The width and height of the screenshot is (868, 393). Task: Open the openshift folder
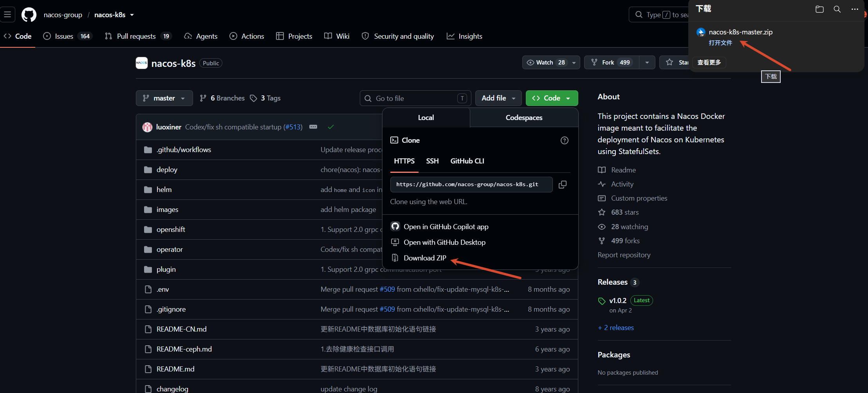click(x=171, y=230)
